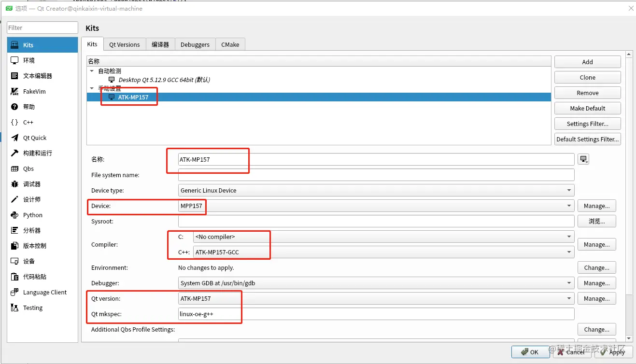Click the 名称 column header of the kit list
Viewport: 636px width, 364px height.
[x=319, y=61]
